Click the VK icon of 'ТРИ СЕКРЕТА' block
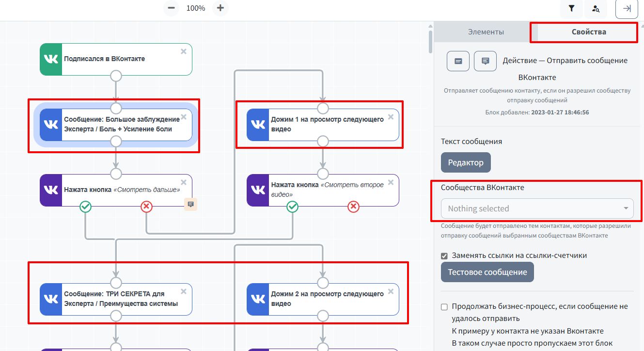This screenshot has width=644, height=351. (x=51, y=299)
